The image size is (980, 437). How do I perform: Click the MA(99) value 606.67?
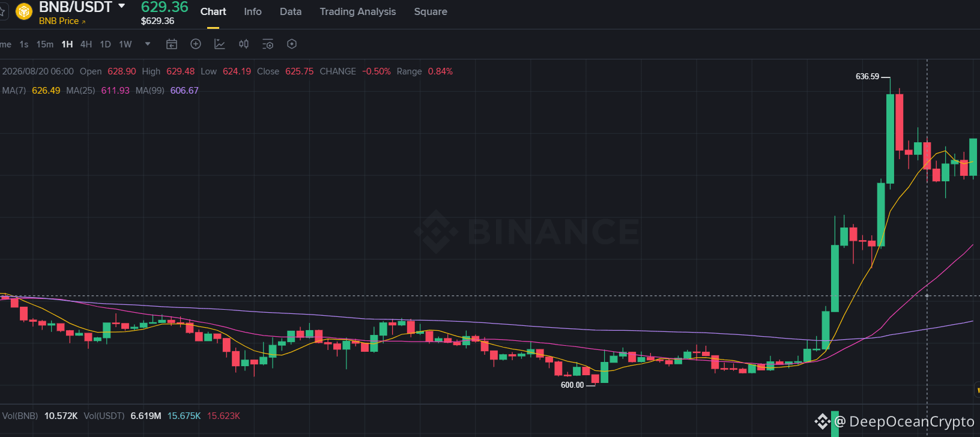point(184,91)
